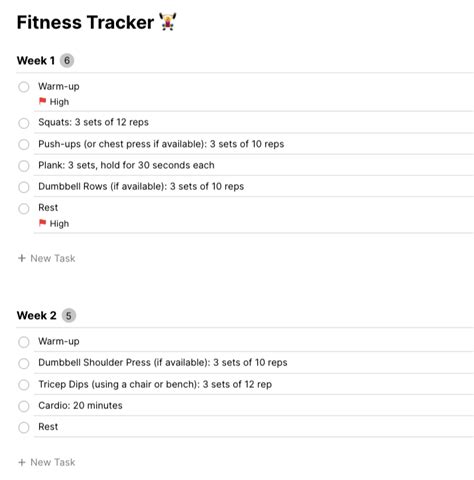
Task: Open the Dumbbell Rows task
Action: (x=141, y=186)
